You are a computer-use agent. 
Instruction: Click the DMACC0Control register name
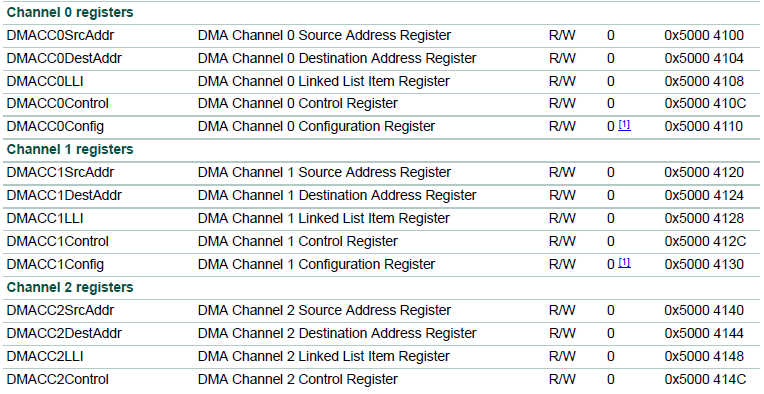coord(57,104)
